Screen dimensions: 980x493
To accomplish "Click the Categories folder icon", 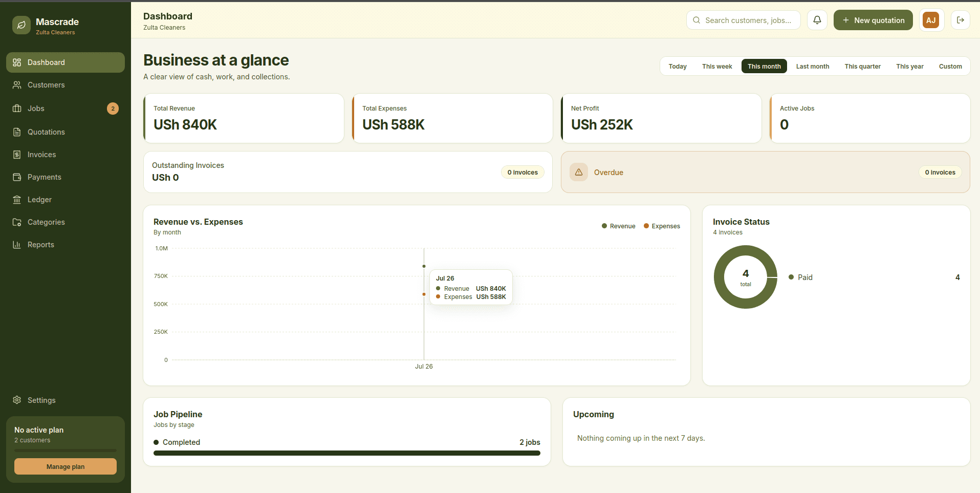I will [x=17, y=222].
